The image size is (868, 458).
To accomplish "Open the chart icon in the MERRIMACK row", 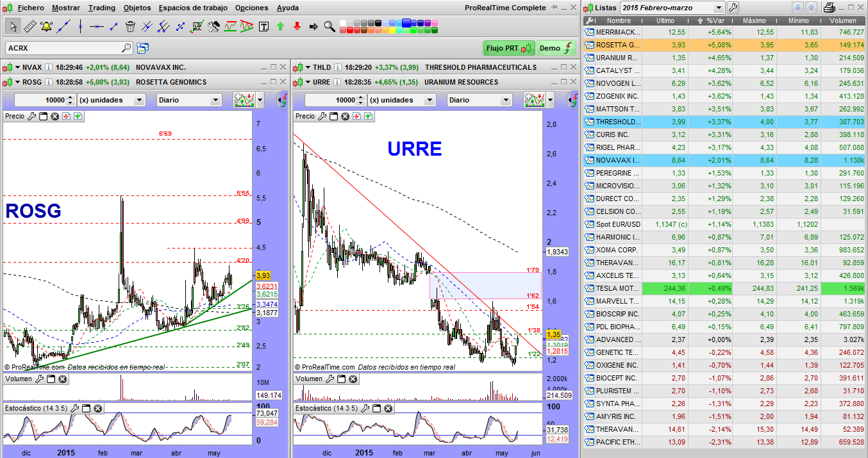I will click(x=588, y=32).
